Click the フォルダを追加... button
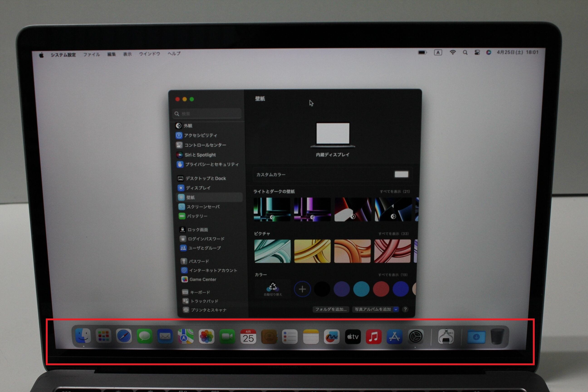The width and height of the screenshot is (588, 392). tap(331, 309)
